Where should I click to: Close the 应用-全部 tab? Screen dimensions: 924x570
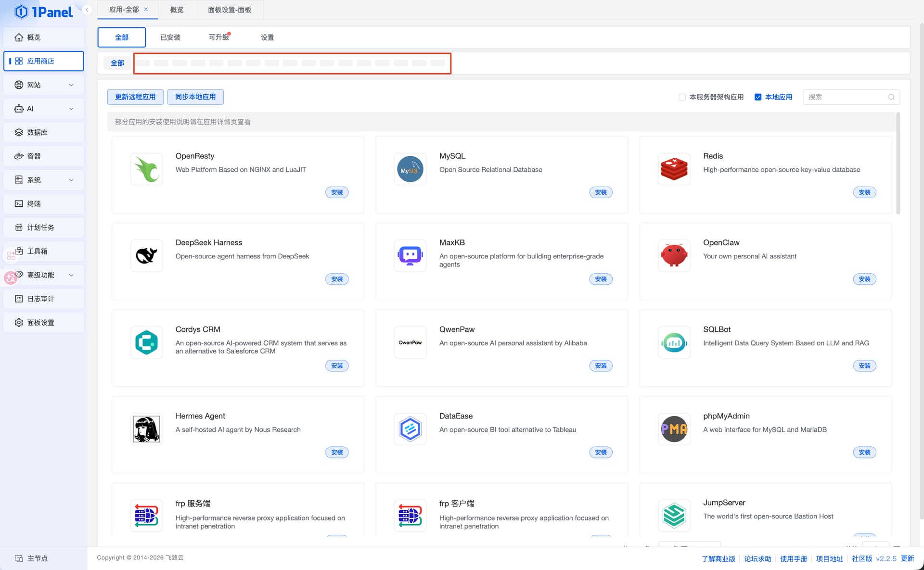tap(146, 9)
